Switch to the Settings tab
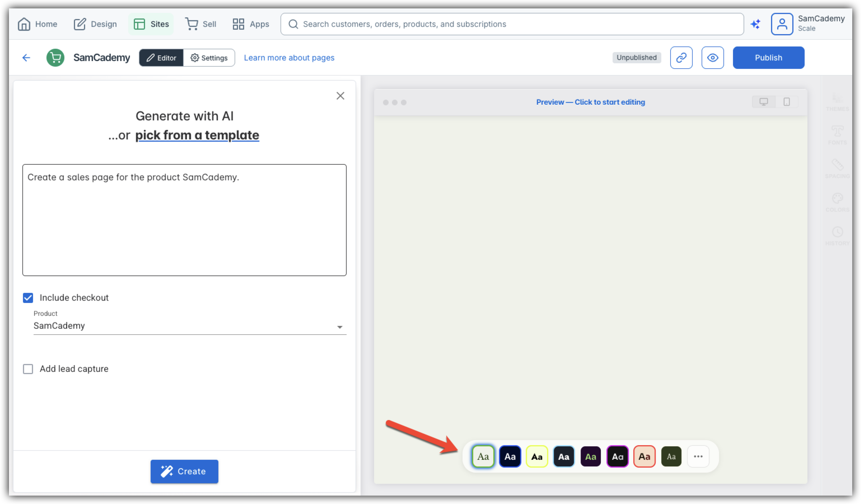 click(209, 58)
